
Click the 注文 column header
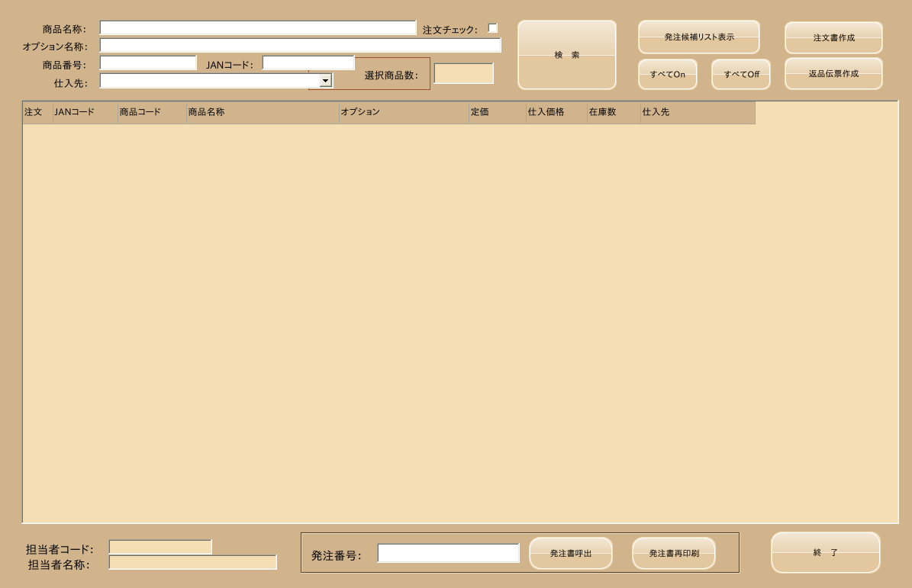[x=37, y=112]
